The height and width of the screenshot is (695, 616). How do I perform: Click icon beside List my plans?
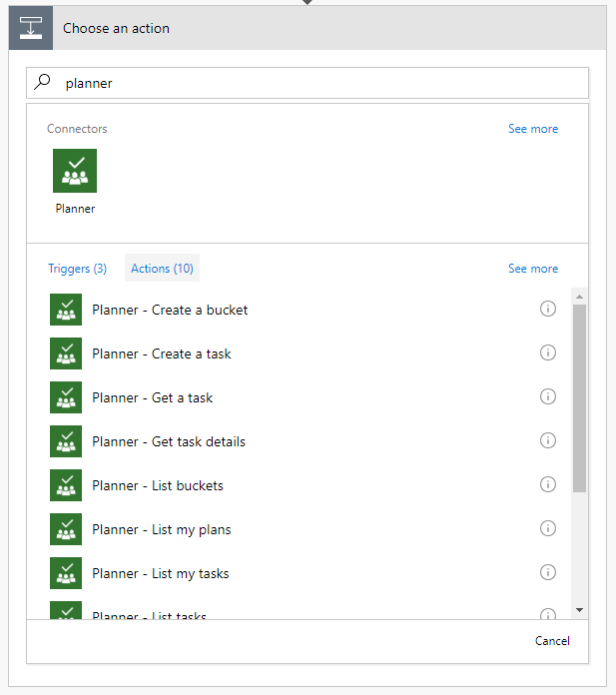coord(66,529)
